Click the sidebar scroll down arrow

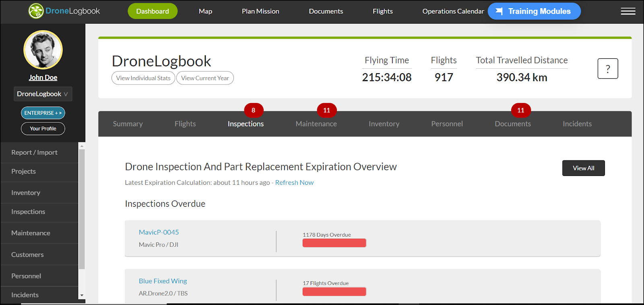pos(82,295)
